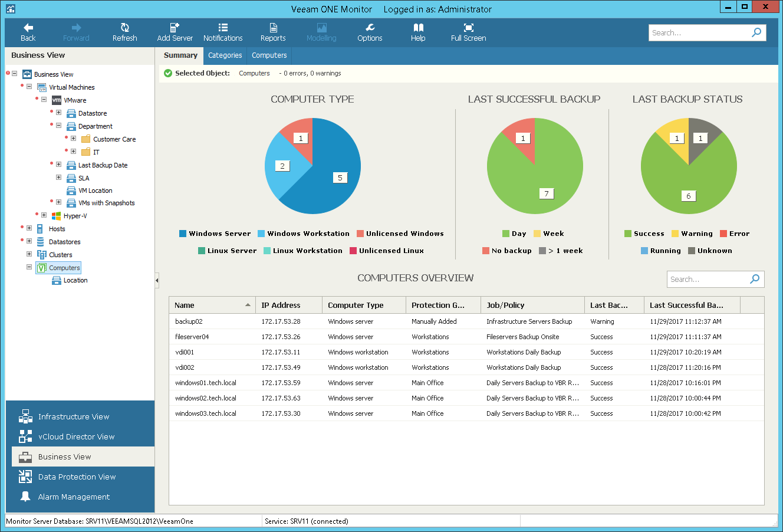Collapse the left pane with splitter arrow

coord(157,280)
